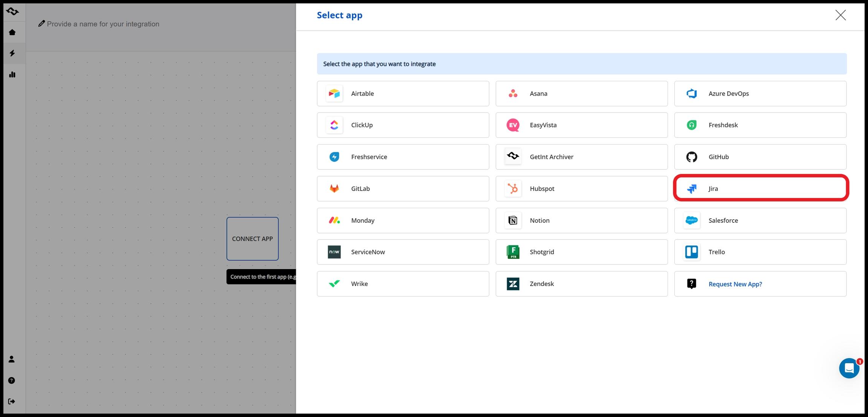
Task: Select the Trello app option
Action: pos(760,252)
